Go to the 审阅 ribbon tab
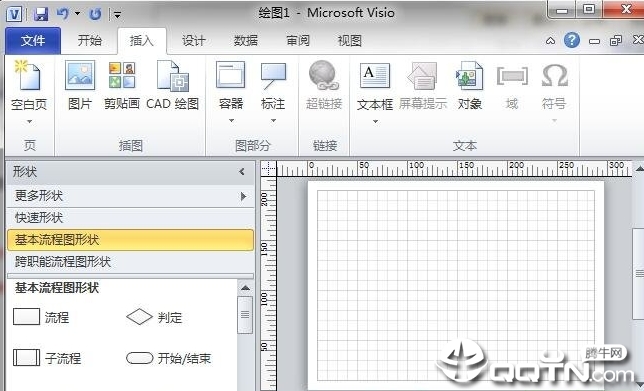 (298, 41)
